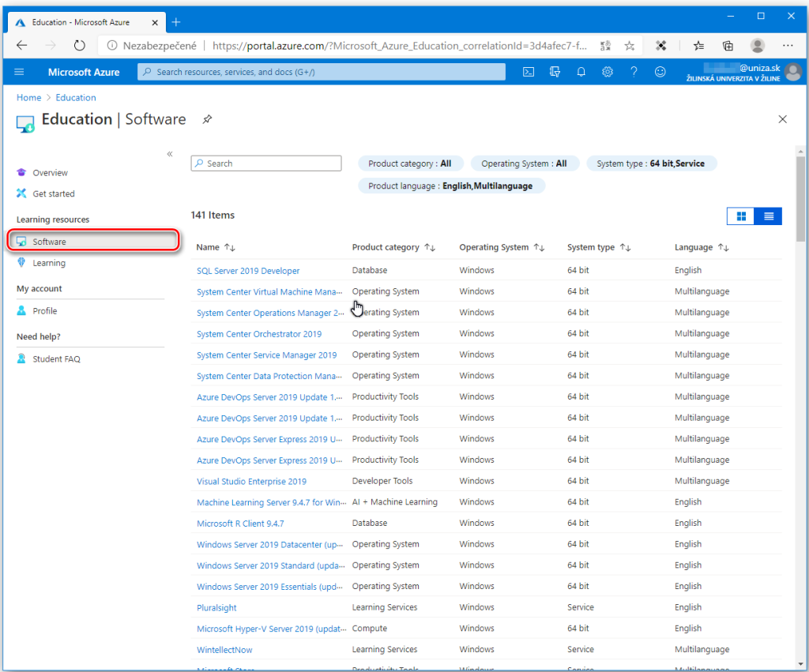Open a new browser tab
The width and height of the screenshot is (809, 672).
pos(176,22)
